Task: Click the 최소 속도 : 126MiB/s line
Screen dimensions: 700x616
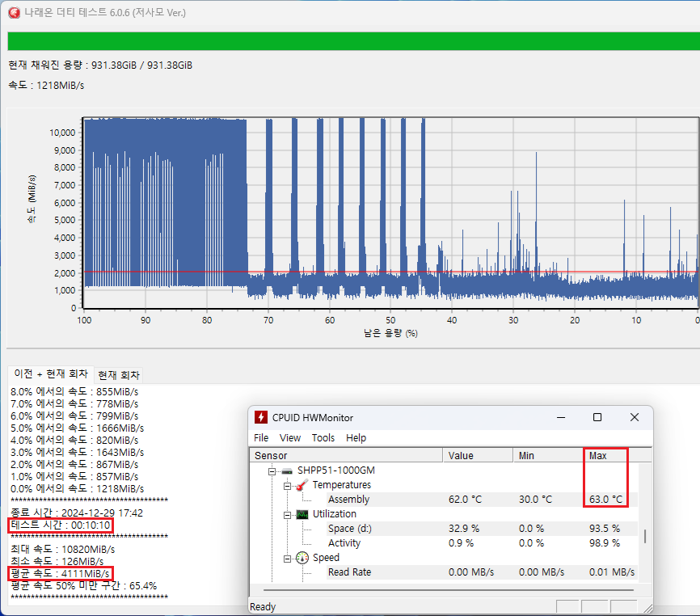Action: (x=57, y=561)
